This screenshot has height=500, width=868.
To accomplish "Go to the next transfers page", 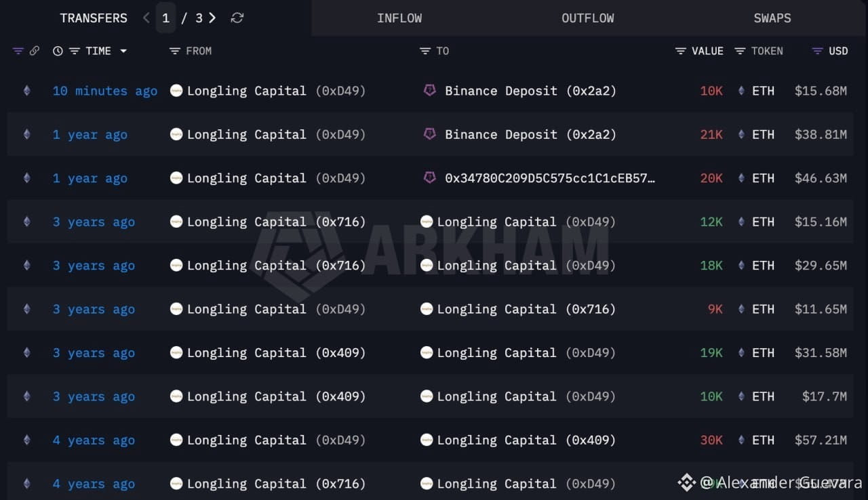I will (212, 18).
